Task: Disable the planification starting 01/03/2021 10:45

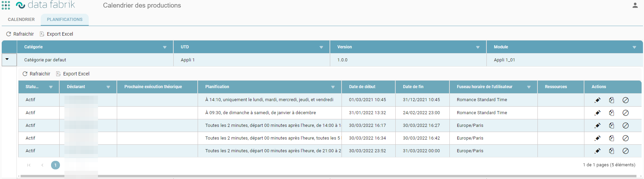Action: (x=626, y=100)
